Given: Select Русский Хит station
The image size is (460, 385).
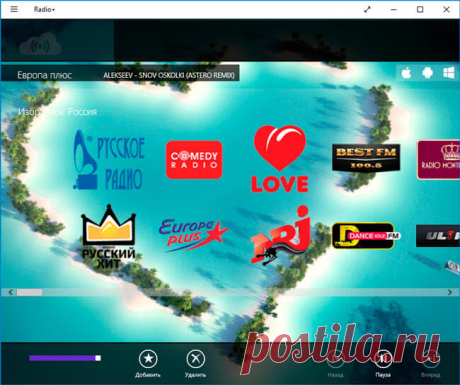Looking at the screenshot, I should click(109, 236).
